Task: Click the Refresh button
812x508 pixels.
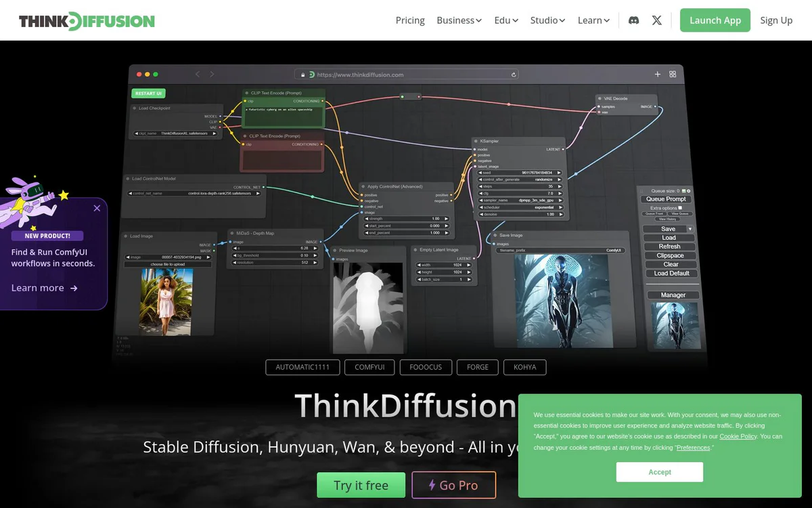Action: (669, 247)
